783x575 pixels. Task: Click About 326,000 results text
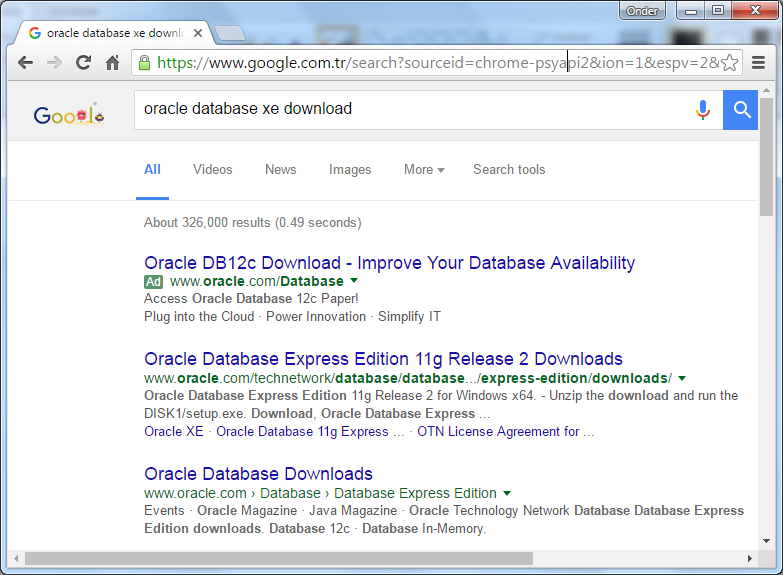(253, 223)
